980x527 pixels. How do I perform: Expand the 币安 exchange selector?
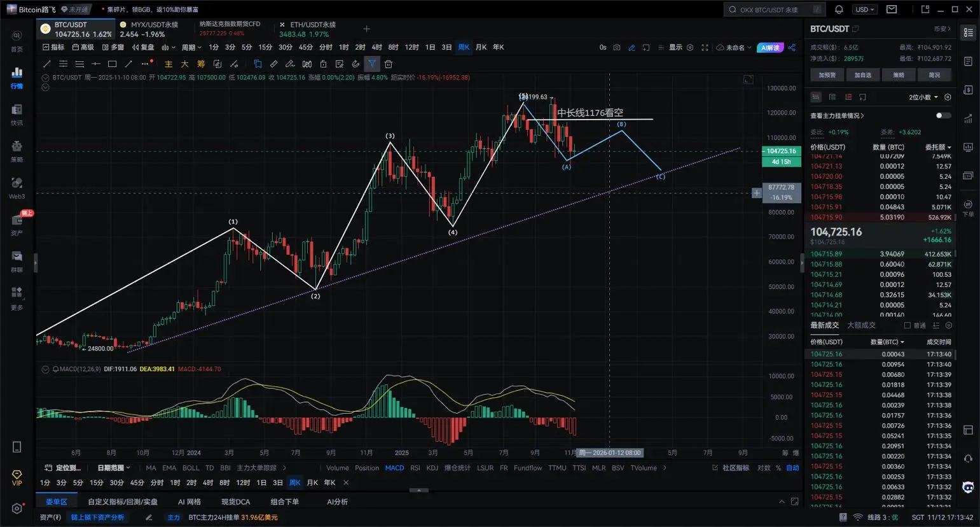942,29
